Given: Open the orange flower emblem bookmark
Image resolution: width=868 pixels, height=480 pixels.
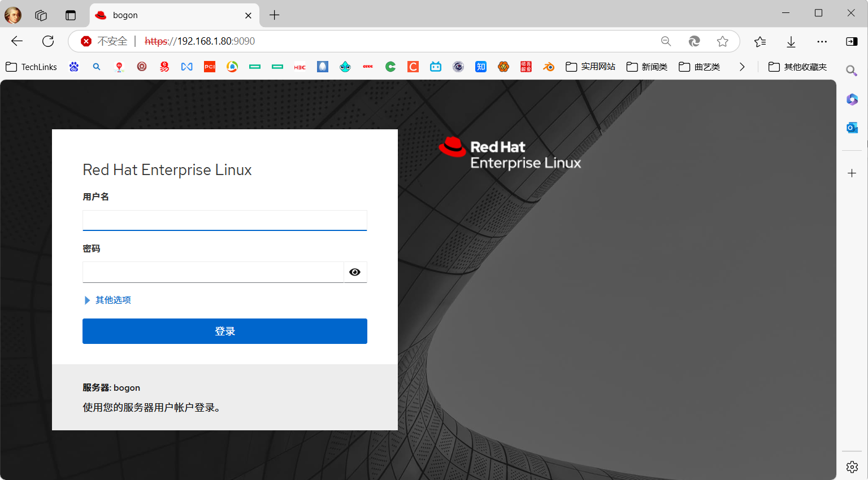Looking at the screenshot, I should [504, 67].
